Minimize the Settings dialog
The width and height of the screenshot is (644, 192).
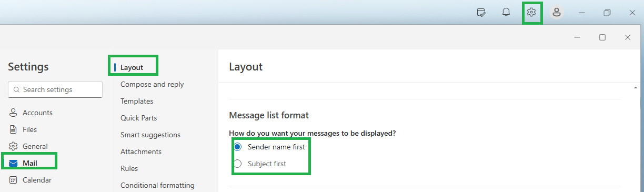(577, 37)
